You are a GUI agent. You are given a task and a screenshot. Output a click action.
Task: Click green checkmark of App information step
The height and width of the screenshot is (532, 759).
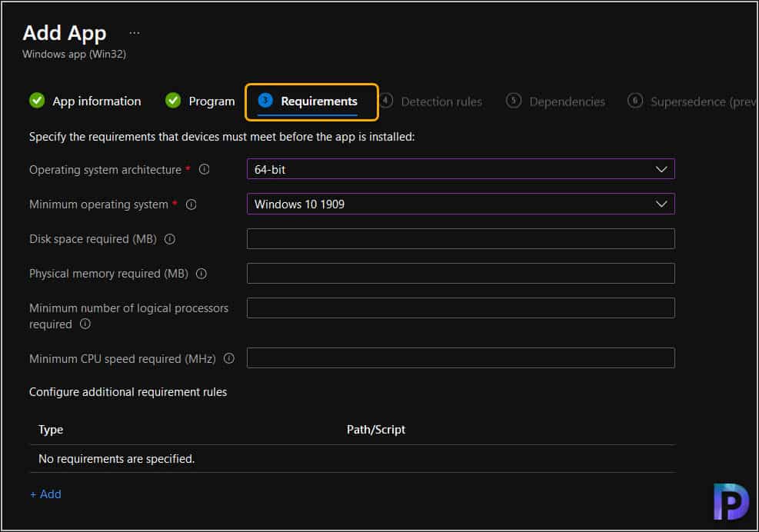pos(37,101)
